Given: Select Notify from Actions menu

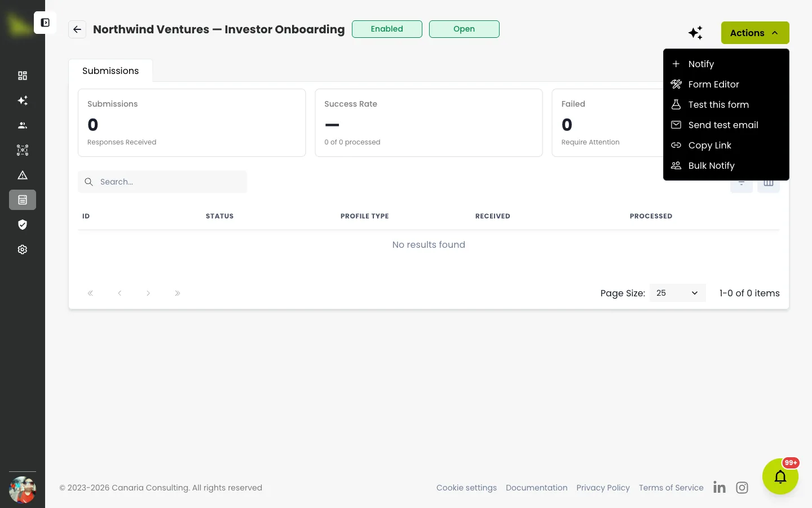Looking at the screenshot, I should pos(726,64).
